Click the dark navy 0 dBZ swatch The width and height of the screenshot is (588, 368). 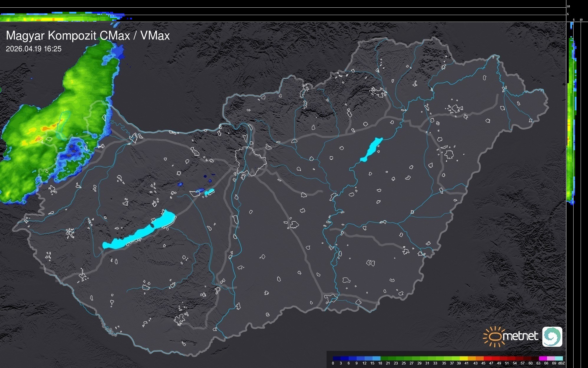(337, 358)
